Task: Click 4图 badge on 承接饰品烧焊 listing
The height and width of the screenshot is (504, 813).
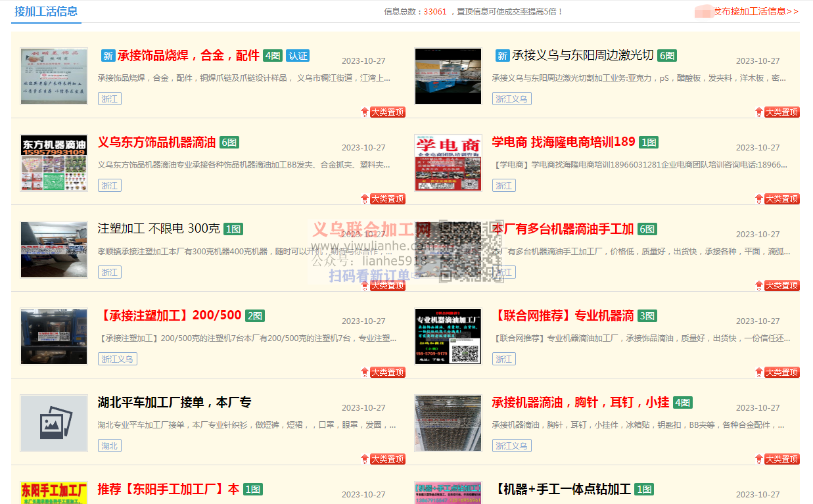Action: coord(272,56)
